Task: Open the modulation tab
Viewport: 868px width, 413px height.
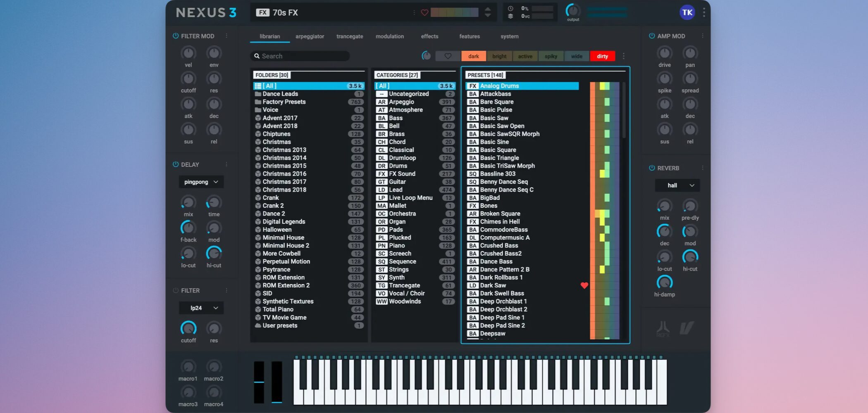Action: (390, 36)
